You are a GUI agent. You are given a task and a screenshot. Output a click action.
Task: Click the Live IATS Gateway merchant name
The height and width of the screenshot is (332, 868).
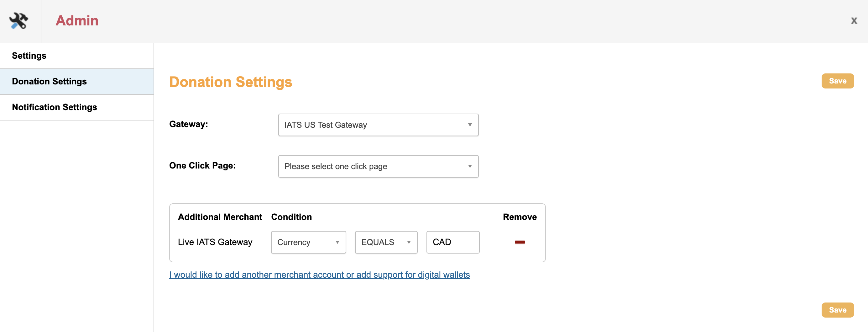pos(215,242)
